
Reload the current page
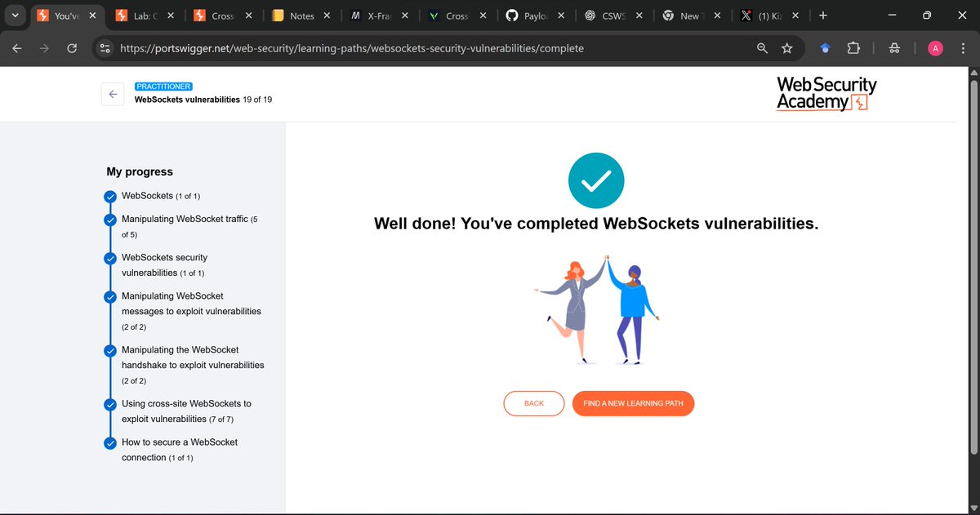72,48
